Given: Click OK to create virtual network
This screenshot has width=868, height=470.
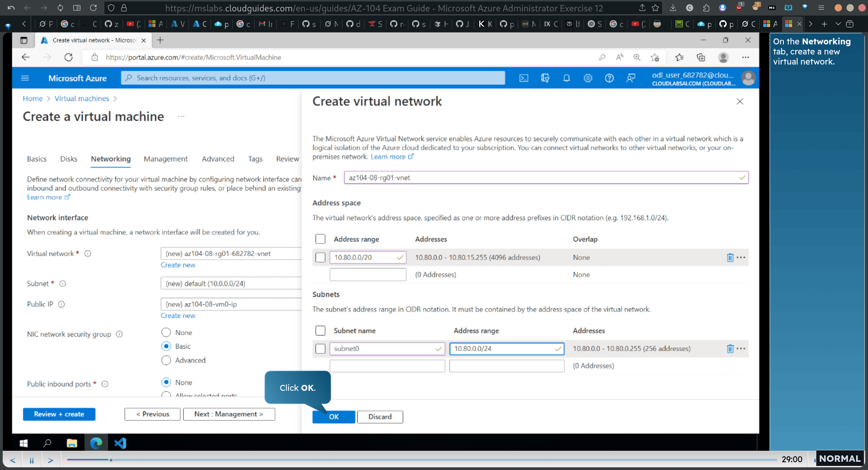Looking at the screenshot, I should 334,417.
